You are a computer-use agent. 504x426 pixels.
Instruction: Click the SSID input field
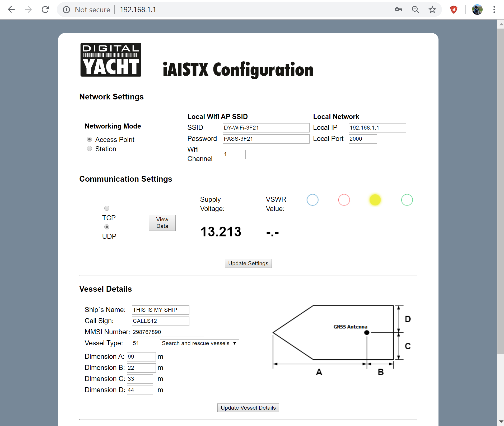pos(266,128)
